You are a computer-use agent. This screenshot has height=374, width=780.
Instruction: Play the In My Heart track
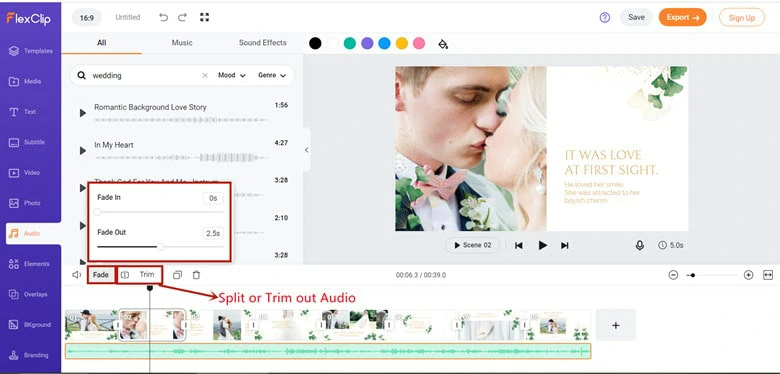point(83,151)
